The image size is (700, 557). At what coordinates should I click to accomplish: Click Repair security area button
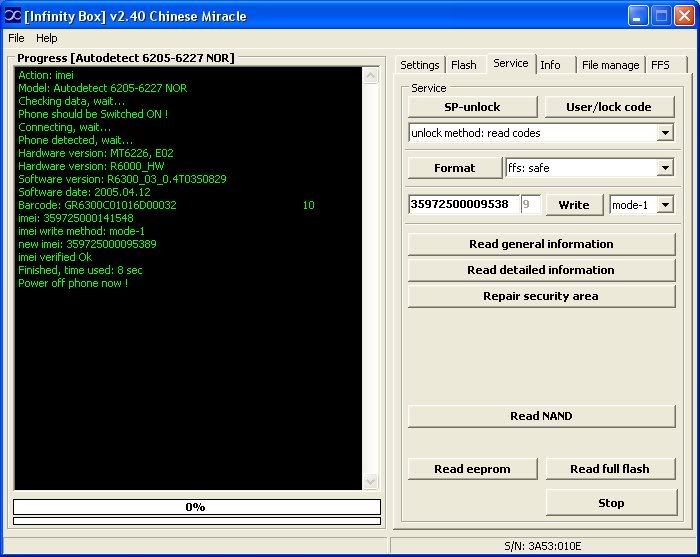[x=542, y=296]
